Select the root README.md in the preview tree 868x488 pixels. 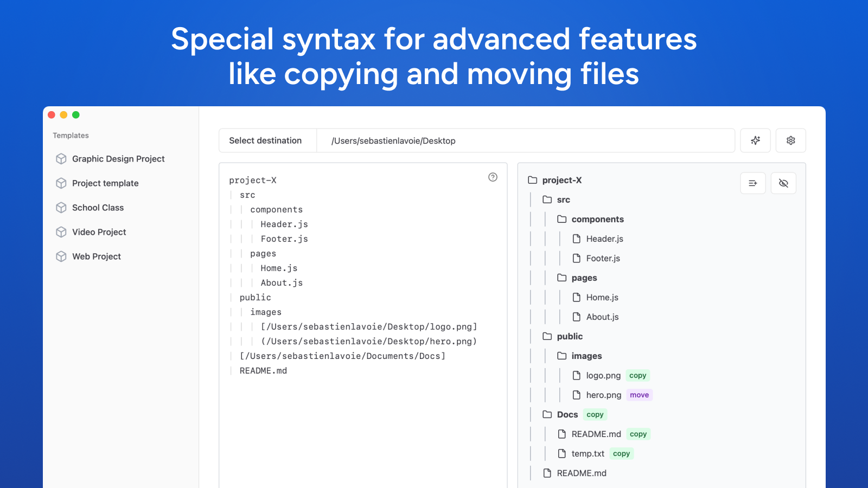click(x=582, y=473)
